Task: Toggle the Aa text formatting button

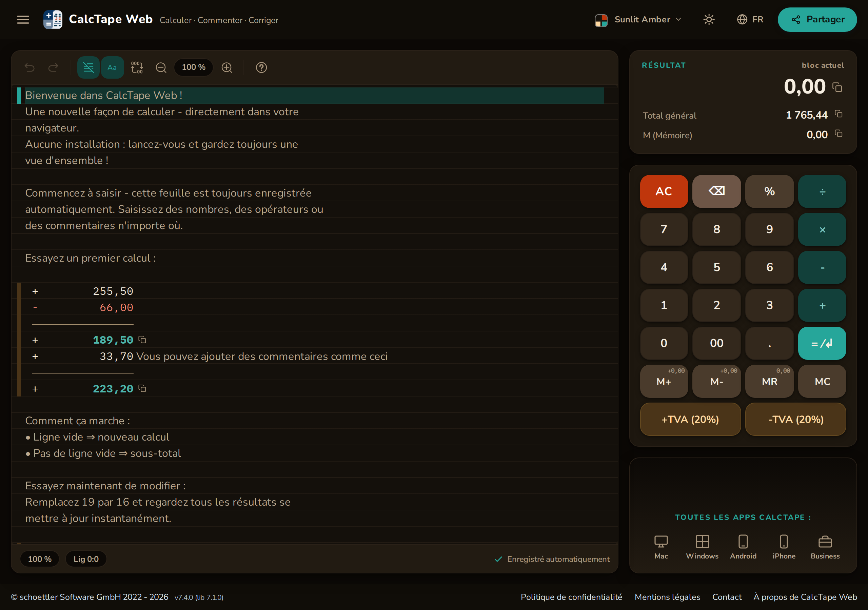Action: point(112,67)
